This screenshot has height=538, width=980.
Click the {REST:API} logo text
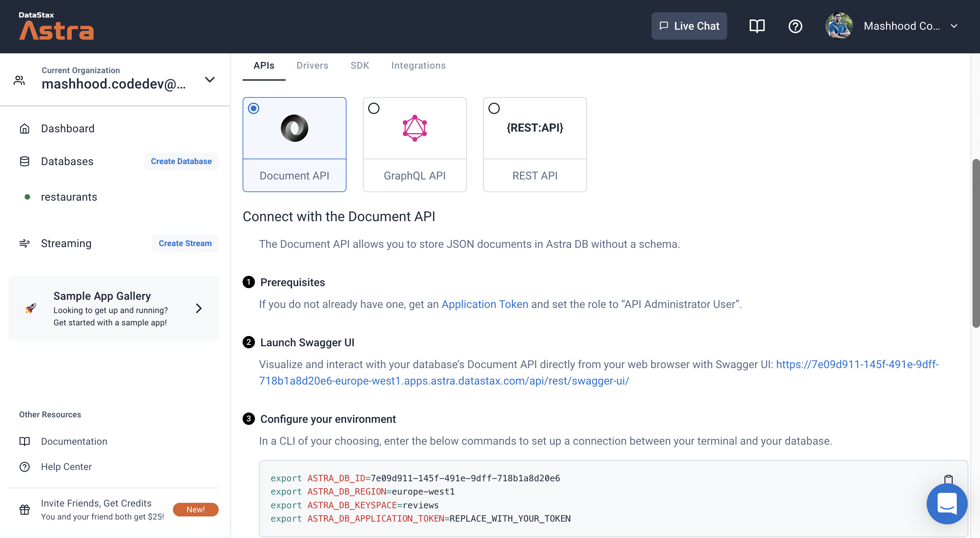pos(535,127)
